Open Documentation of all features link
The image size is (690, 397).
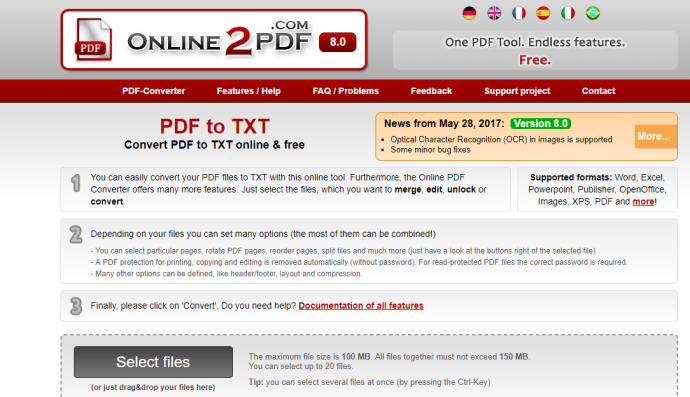click(x=361, y=305)
